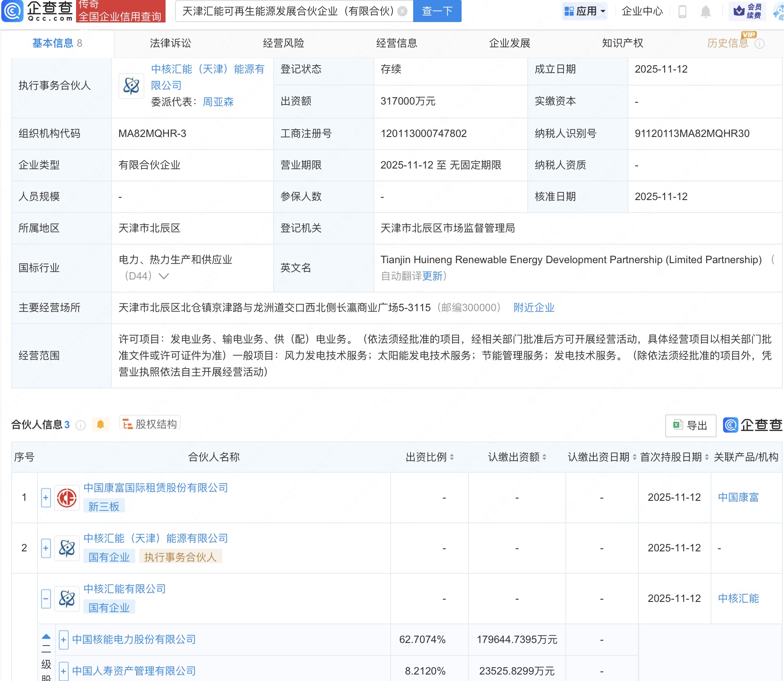Open the 知识产权 tab
Screen dimensions: 784x681
point(622,43)
